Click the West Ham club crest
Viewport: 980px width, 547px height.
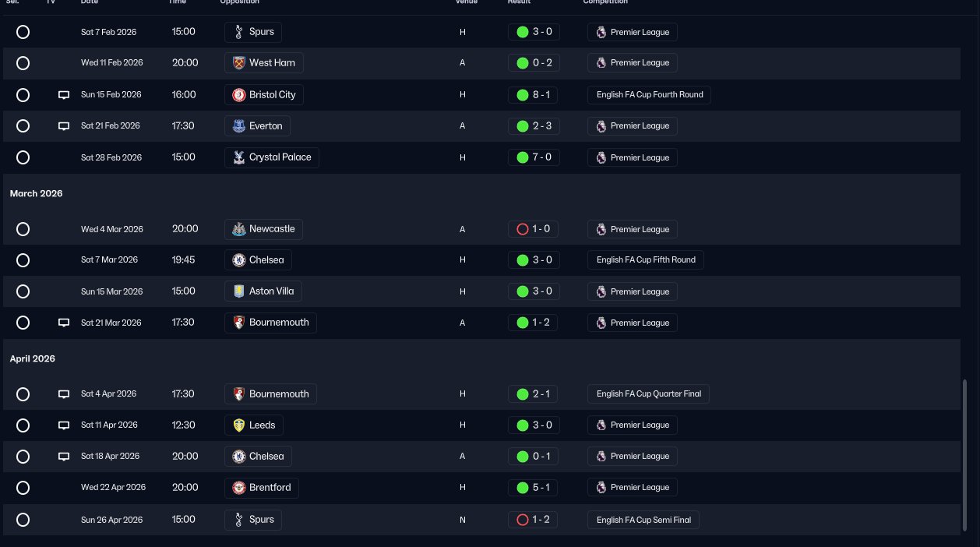click(239, 63)
